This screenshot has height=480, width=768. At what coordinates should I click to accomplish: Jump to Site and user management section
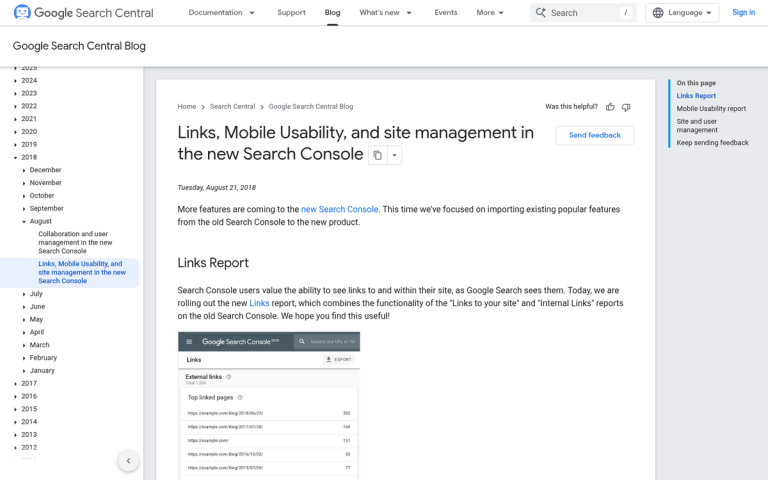697,125
